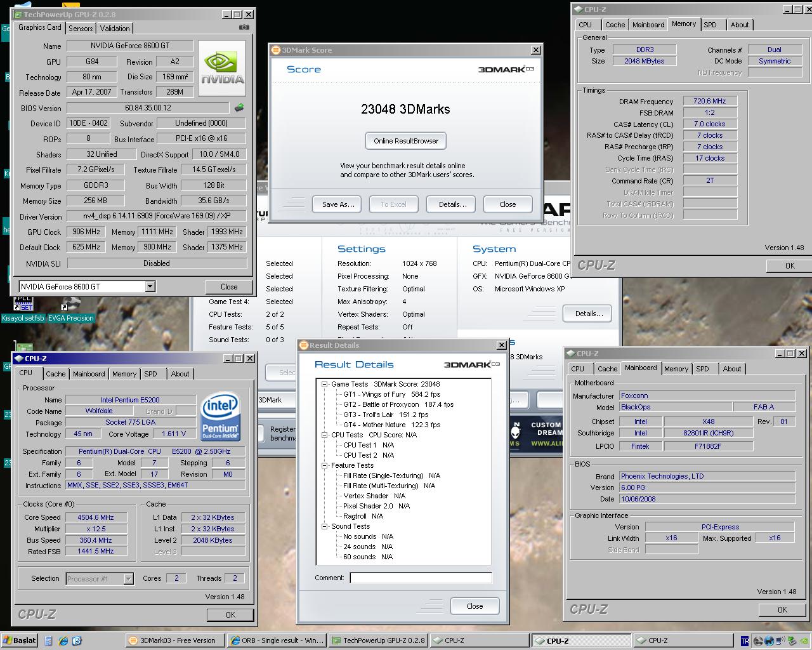The image size is (812, 650).
Task: Click OK in the CPU-Z Memory window
Action: coord(790,266)
